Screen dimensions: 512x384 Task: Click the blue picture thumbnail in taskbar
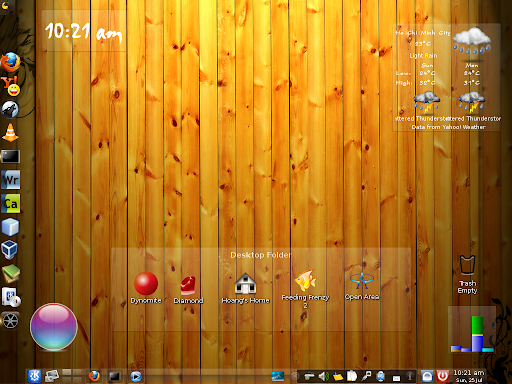tap(278, 376)
